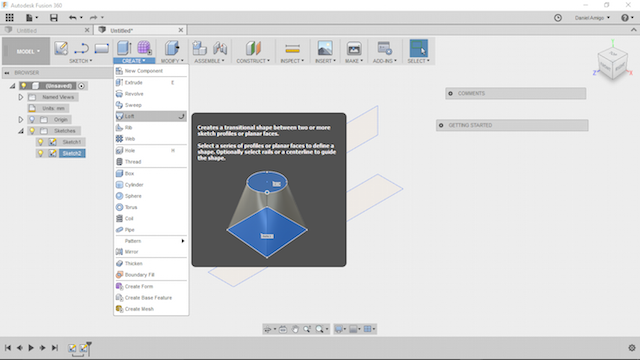Open timeline settings gear icon
Image resolution: width=640 pixels, height=360 pixels.
click(631, 348)
